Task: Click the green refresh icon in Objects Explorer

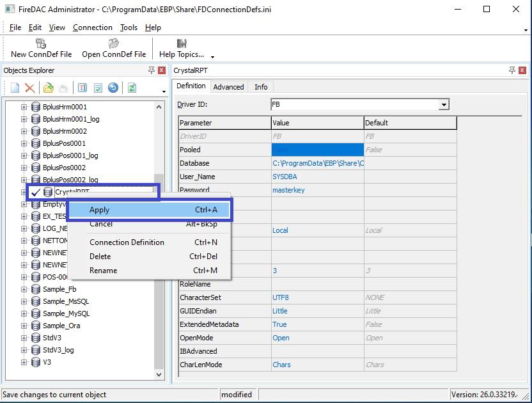Action: (132, 88)
